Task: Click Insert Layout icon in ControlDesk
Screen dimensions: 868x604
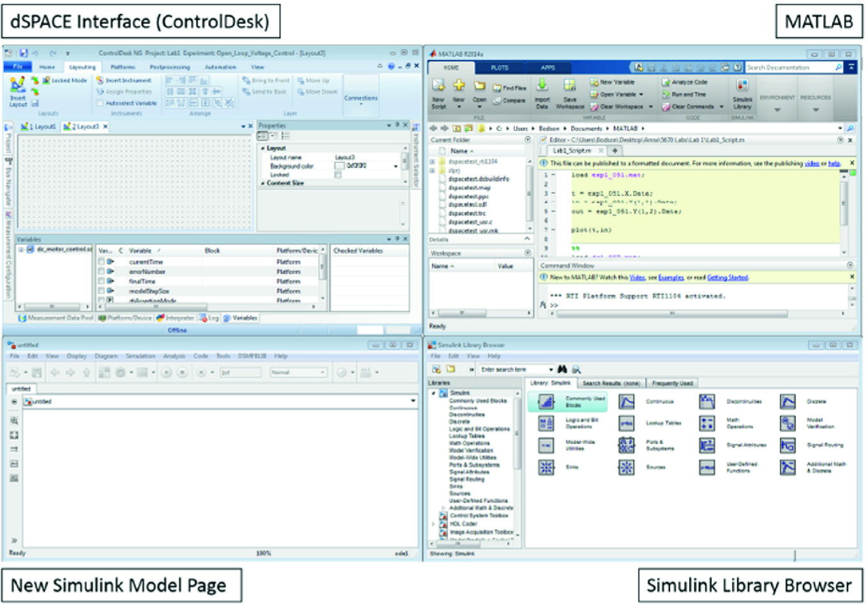Action: point(18,85)
